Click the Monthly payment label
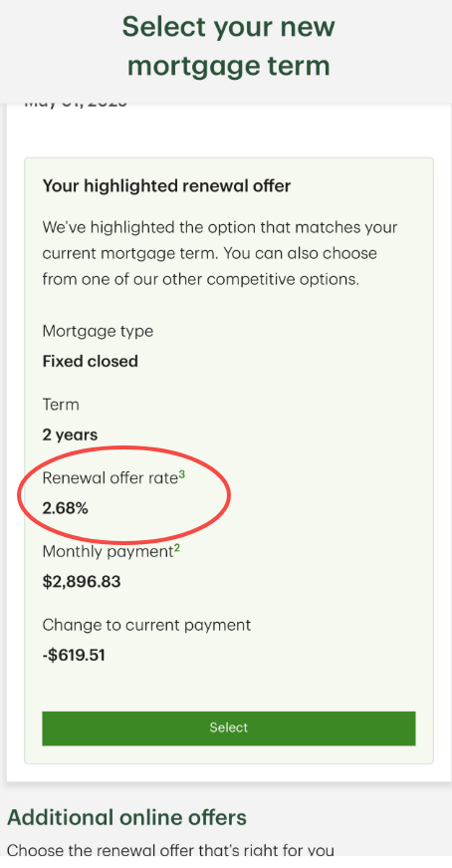Viewport: 452px width, 868px height. (108, 552)
